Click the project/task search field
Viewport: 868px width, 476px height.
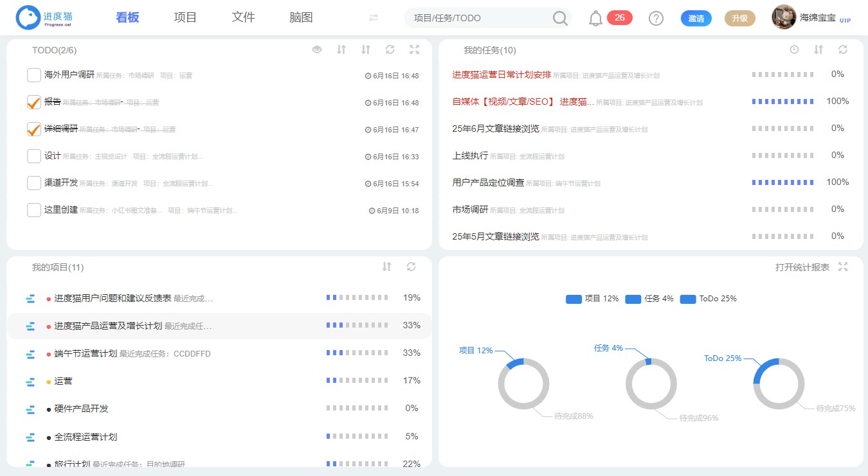point(482,19)
